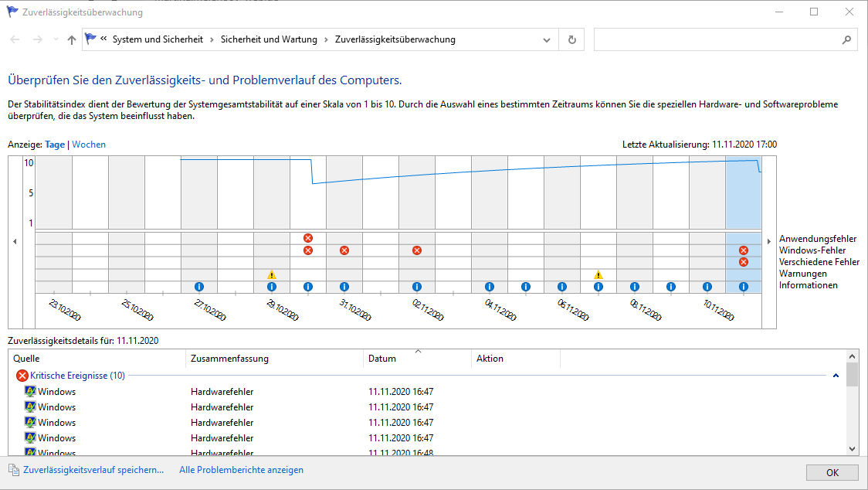868x490 pixels.
Task: Click the OK button
Action: (832, 472)
